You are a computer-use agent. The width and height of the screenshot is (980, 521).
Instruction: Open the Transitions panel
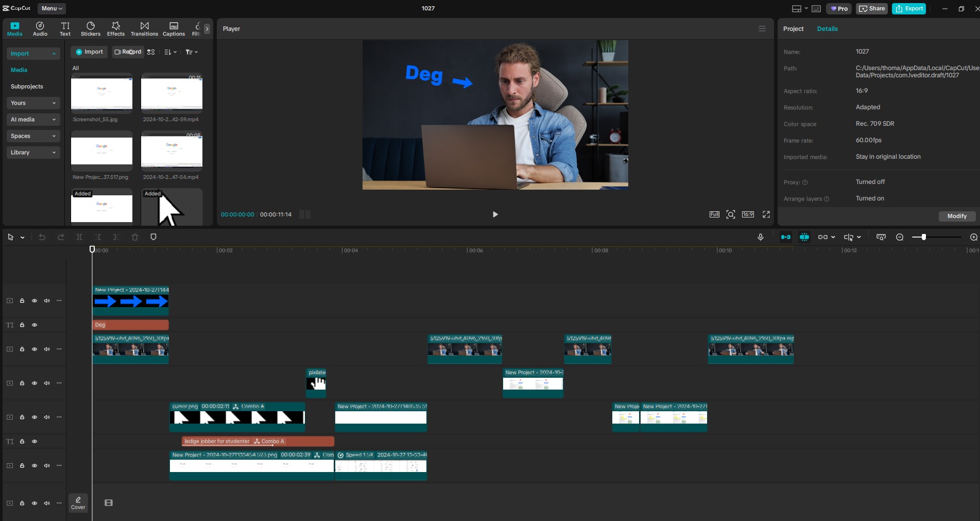(144, 29)
